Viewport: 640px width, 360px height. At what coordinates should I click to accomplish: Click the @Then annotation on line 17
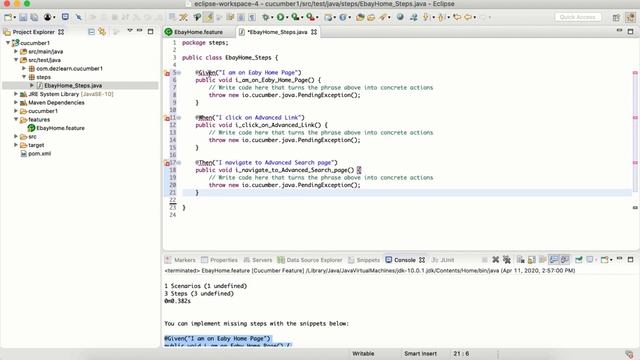(204, 162)
